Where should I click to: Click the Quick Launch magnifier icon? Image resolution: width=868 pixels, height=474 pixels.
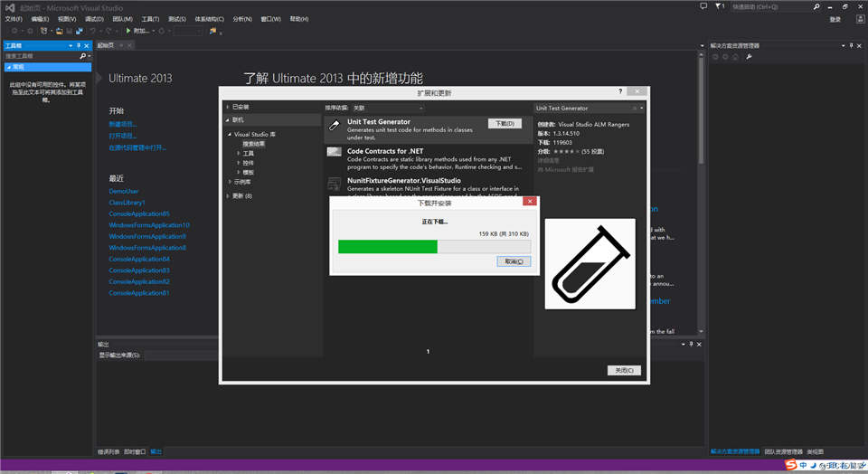(x=816, y=6)
